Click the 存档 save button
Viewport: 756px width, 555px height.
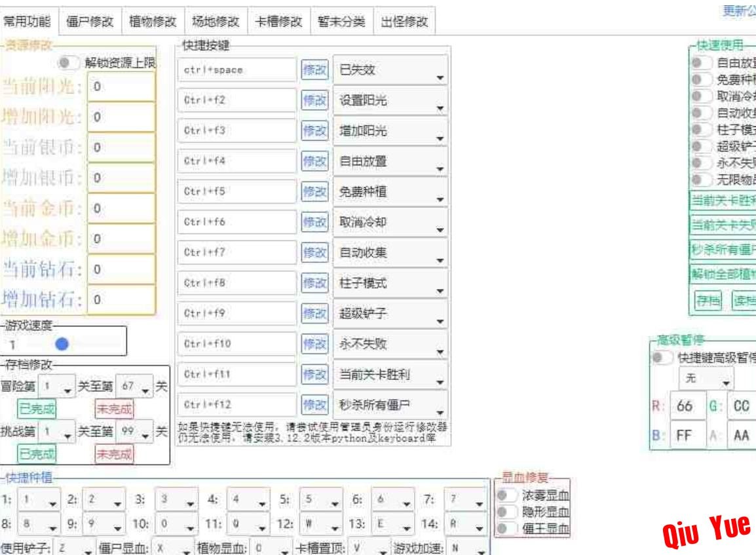click(x=704, y=300)
